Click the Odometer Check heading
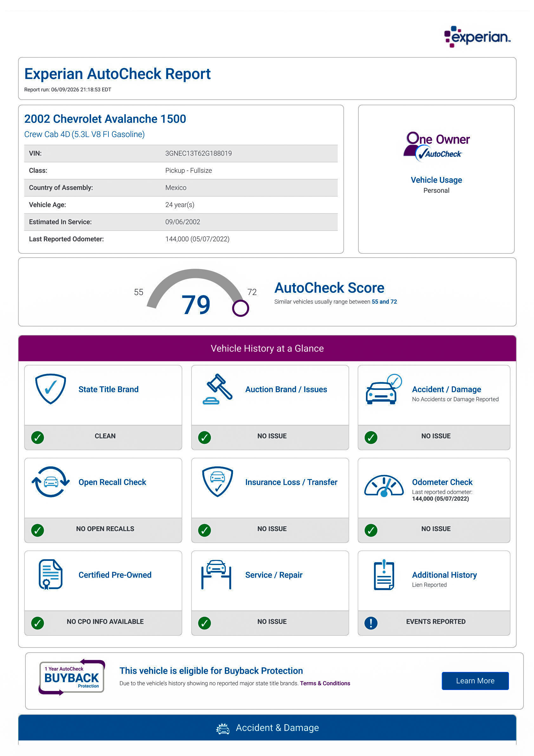Image resolution: width=534 pixels, height=756 pixels. pyautogui.click(x=442, y=483)
